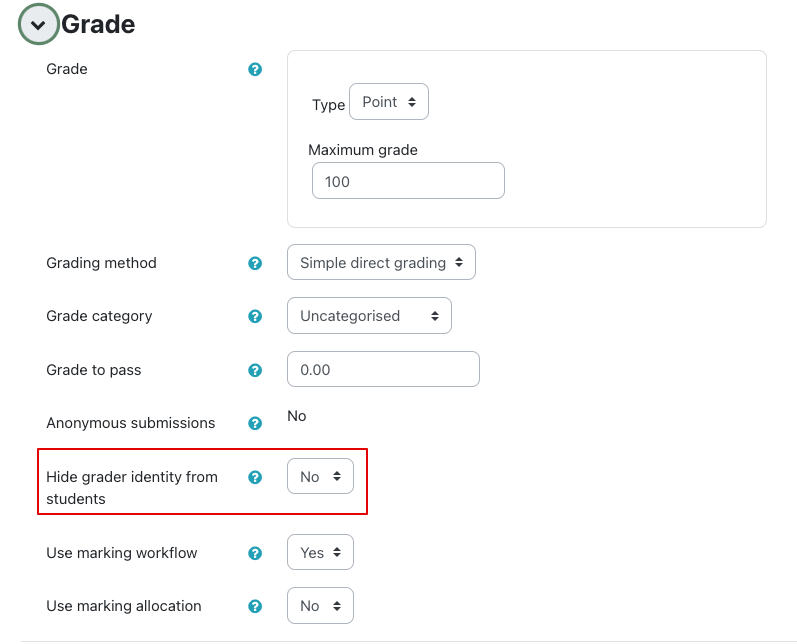Screen dimensions: 797x644
Task: Click the Maximum grade label
Action: pos(363,150)
